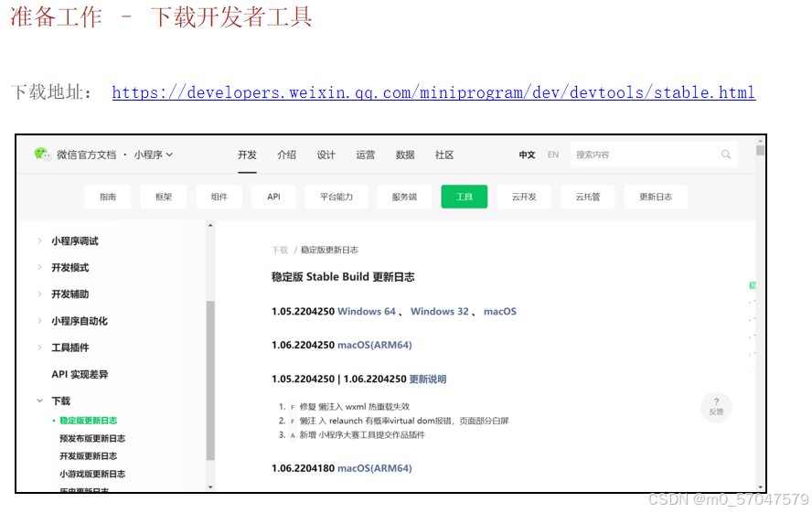Click the sidebar scrollbar down arrow
Viewport: 812px width, 513px height.
click(210, 486)
